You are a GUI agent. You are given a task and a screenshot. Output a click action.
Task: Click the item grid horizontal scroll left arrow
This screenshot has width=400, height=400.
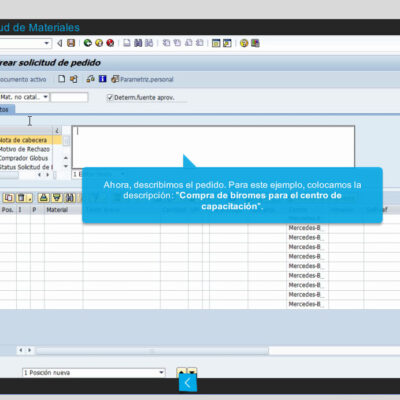[21, 350]
